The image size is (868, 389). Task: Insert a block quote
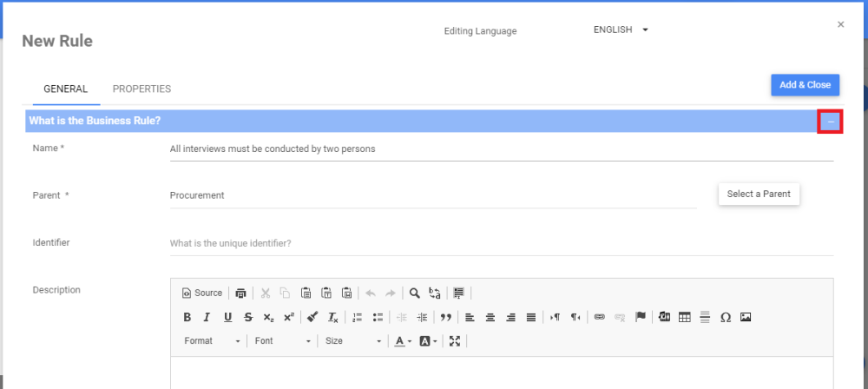pyautogui.click(x=445, y=318)
